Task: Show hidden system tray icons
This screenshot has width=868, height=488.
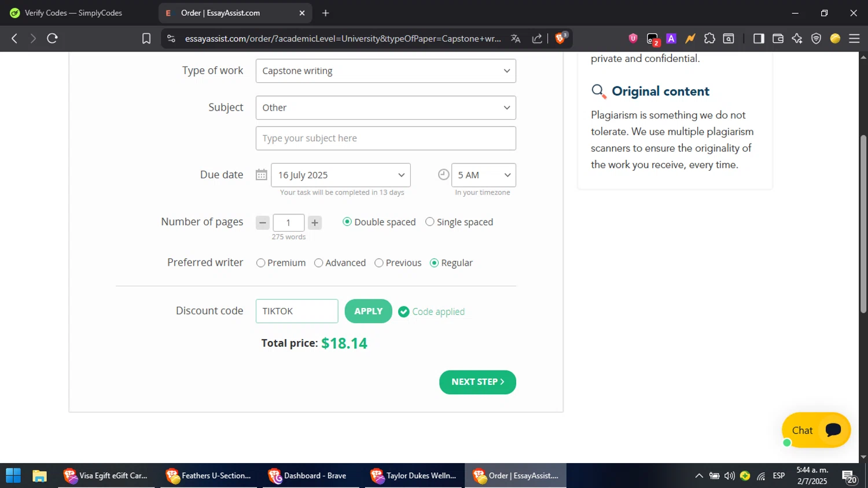Action: tap(699, 476)
